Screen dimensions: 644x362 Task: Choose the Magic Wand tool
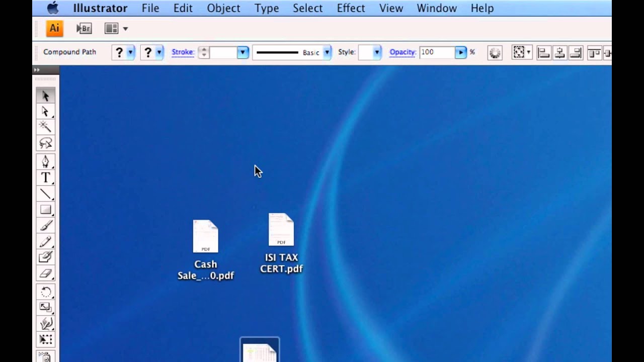click(x=46, y=127)
